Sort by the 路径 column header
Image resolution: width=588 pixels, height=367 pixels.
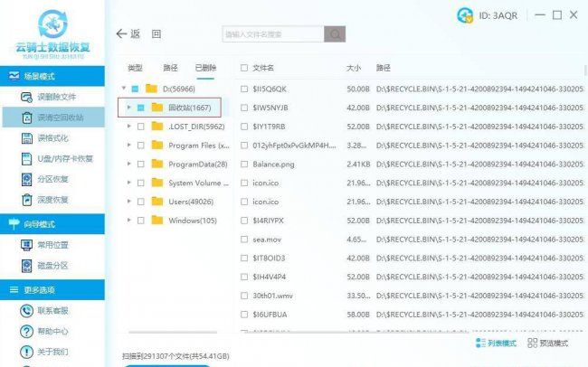[x=384, y=68]
